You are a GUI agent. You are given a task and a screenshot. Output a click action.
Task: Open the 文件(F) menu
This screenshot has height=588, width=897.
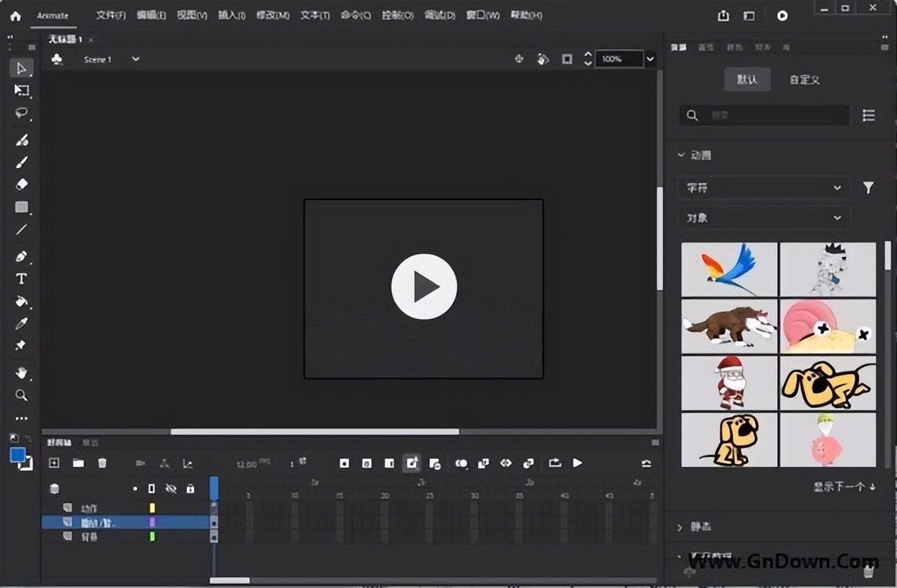tap(110, 15)
